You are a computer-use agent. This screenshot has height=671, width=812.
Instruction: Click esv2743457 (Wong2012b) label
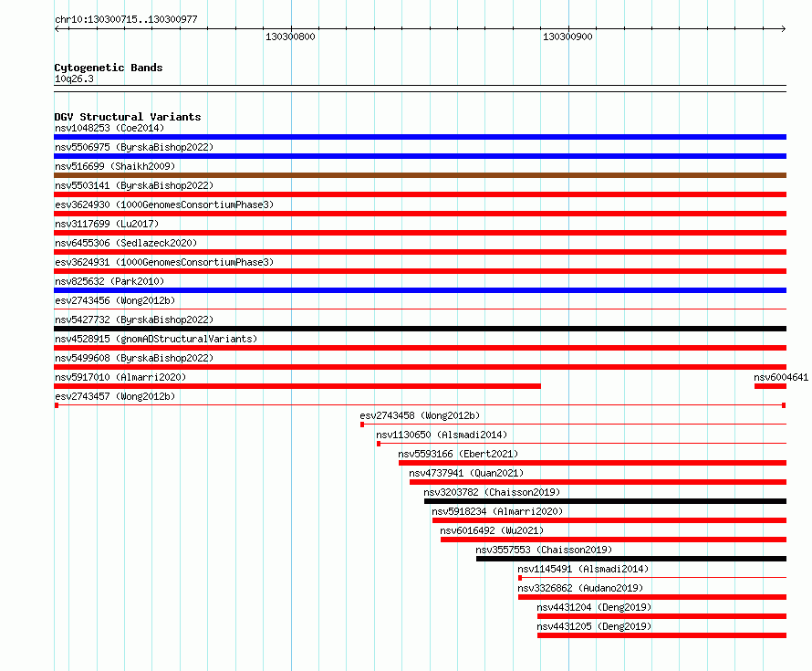[115, 396]
